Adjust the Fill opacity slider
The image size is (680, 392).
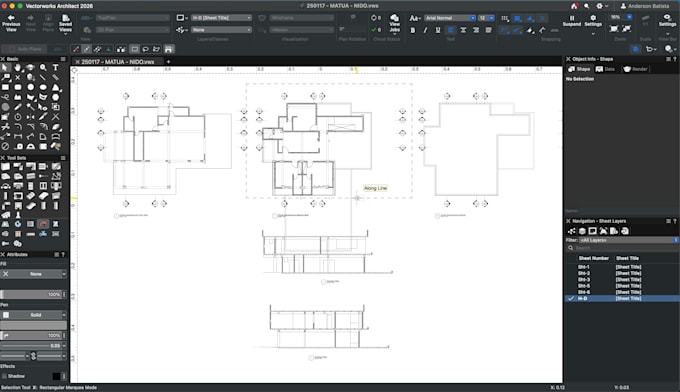[x=31, y=294]
